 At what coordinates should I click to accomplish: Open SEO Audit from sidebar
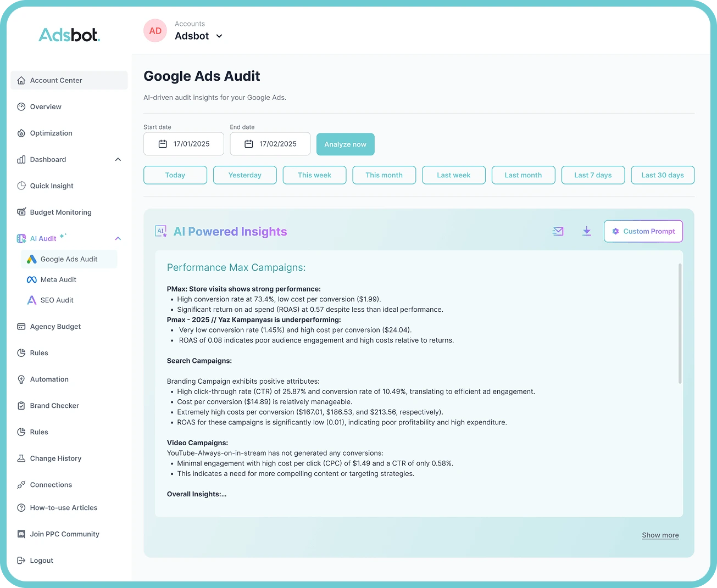pos(57,300)
